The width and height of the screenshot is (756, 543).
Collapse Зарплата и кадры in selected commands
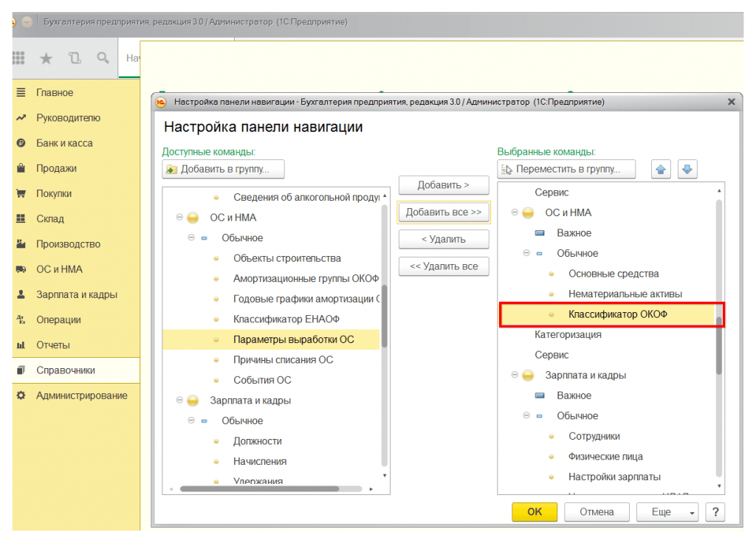tap(515, 375)
